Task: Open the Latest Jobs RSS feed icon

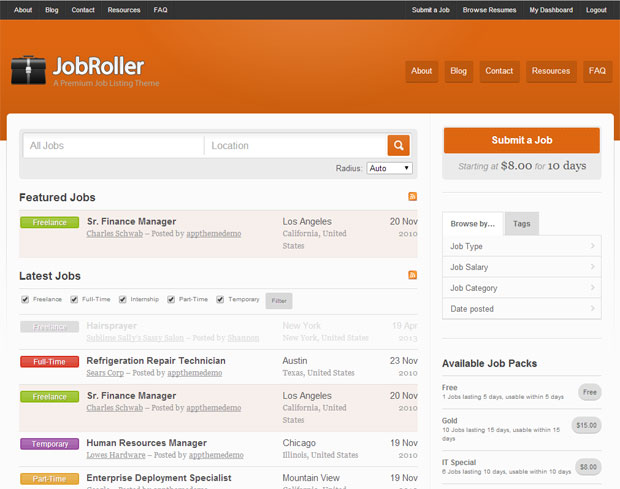Action: pyautogui.click(x=412, y=275)
